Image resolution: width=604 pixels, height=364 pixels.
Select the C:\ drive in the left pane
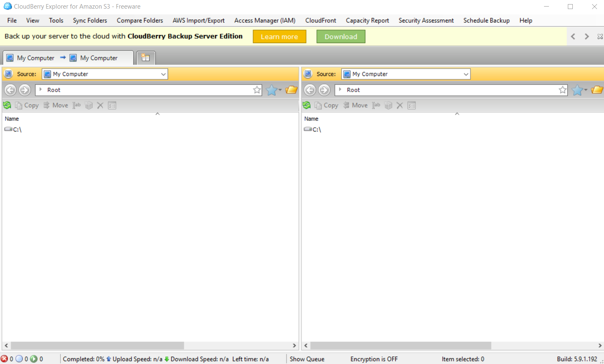pos(13,129)
